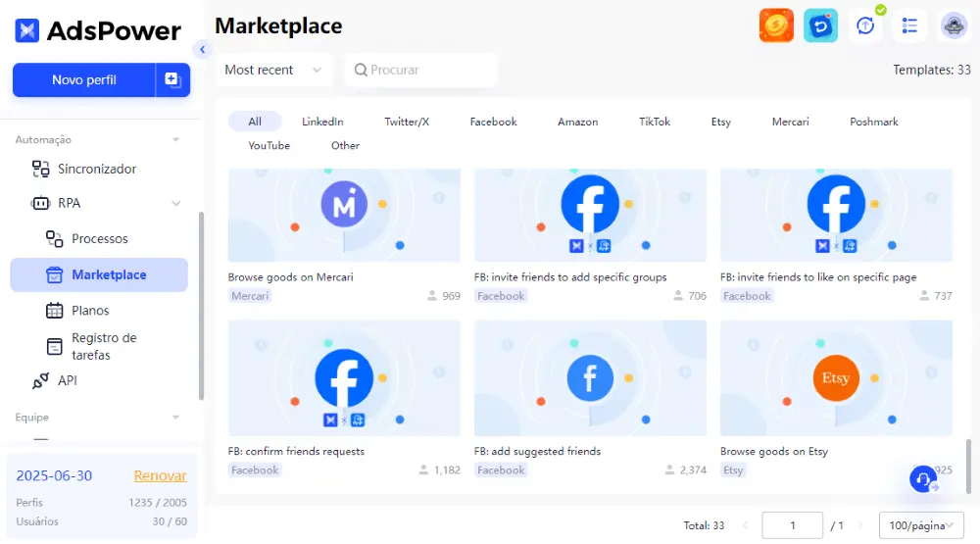980x544 pixels.
Task: Click the Renovar link
Action: (x=160, y=475)
